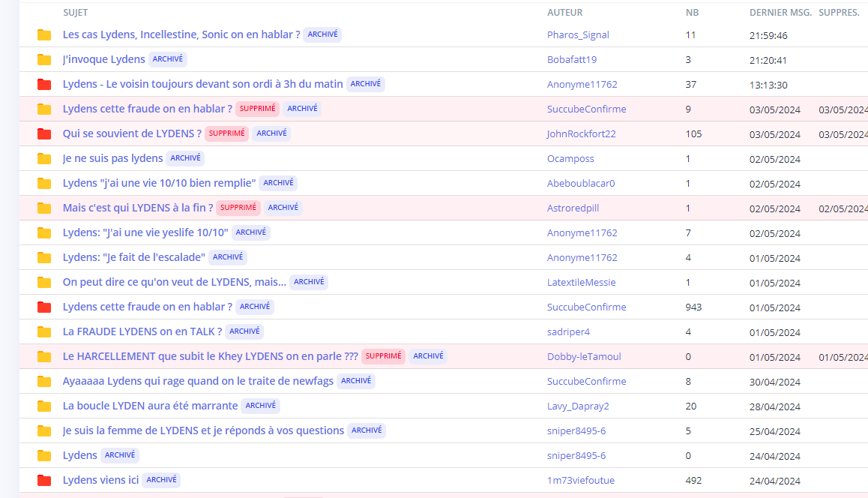Click last message time '13:13:30'
This screenshot has height=498, width=868.
point(768,85)
